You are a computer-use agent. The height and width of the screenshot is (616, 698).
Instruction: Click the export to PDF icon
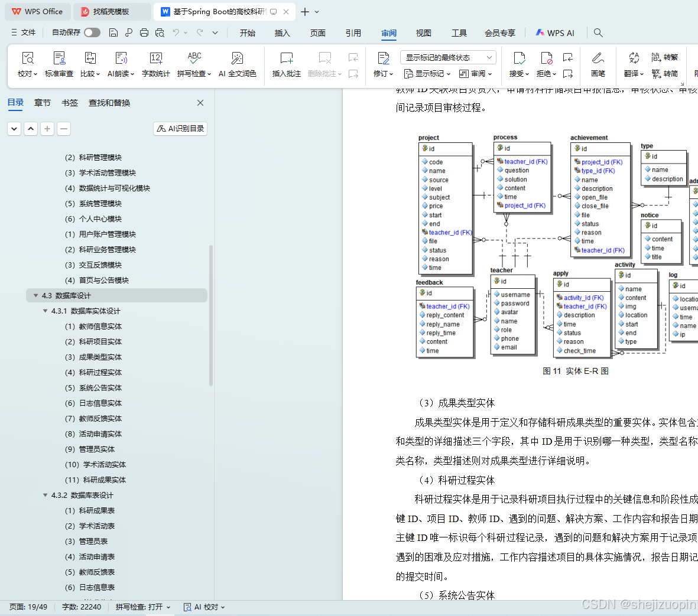129,32
